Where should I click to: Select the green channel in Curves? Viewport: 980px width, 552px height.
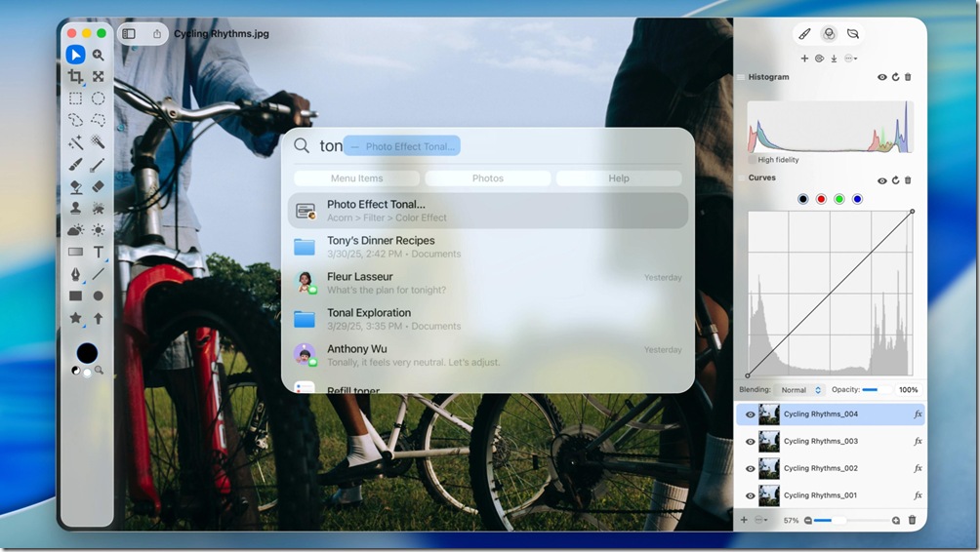pyautogui.click(x=838, y=199)
